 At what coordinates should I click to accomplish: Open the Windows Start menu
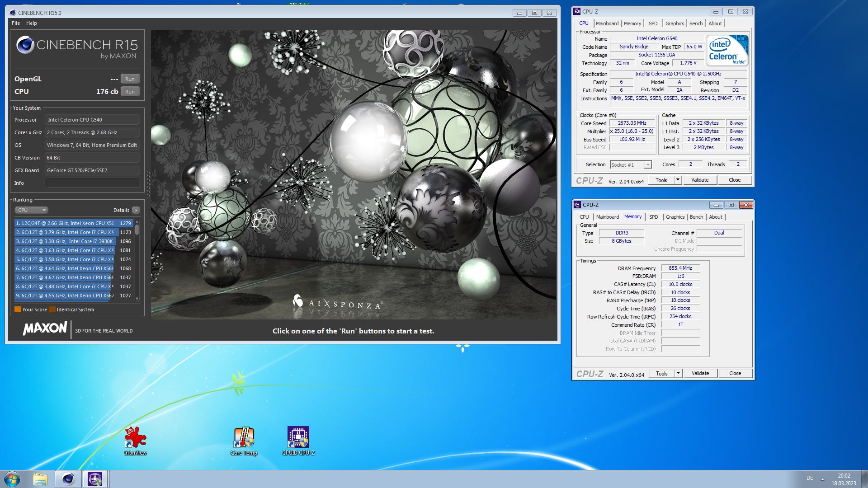12,479
